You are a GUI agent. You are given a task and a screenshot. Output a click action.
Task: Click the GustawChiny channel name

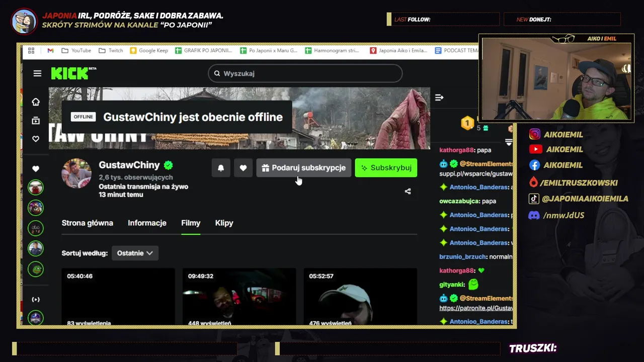pos(129,165)
